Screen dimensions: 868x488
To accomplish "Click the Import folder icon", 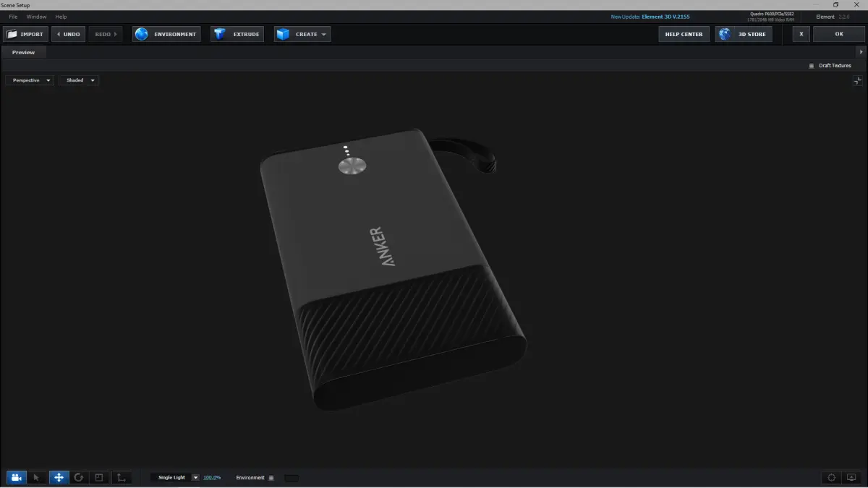I will tap(12, 34).
